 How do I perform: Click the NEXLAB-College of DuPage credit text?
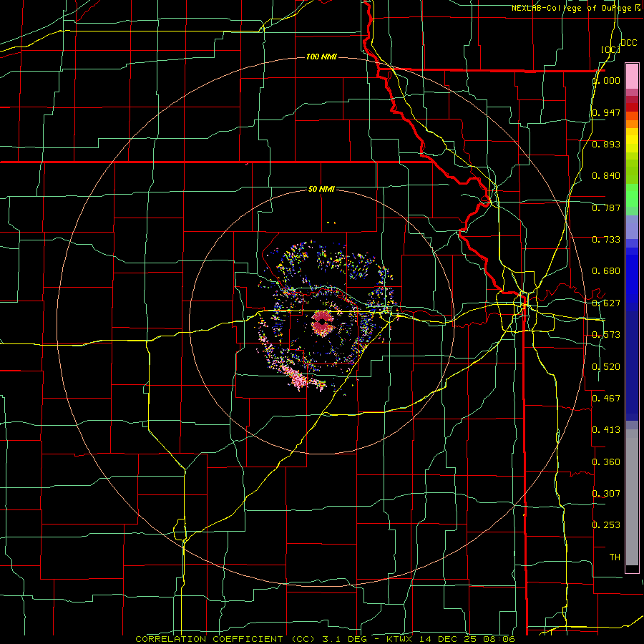coord(577,8)
